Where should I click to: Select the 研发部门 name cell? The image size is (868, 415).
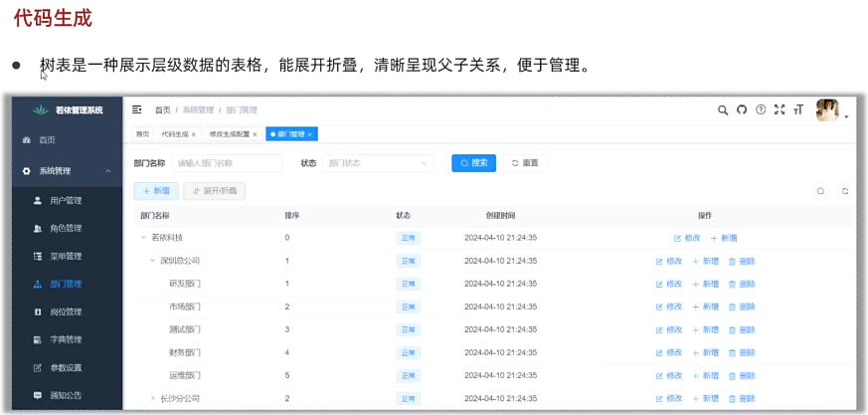(185, 284)
